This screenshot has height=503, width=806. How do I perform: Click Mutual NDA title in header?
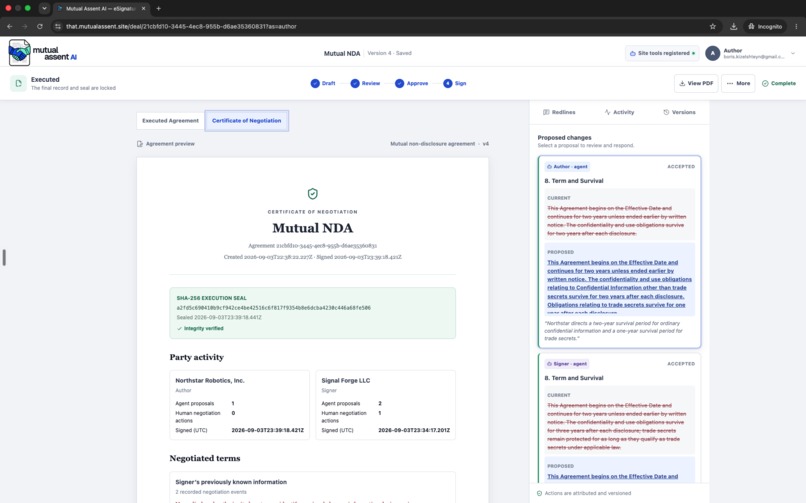342,53
